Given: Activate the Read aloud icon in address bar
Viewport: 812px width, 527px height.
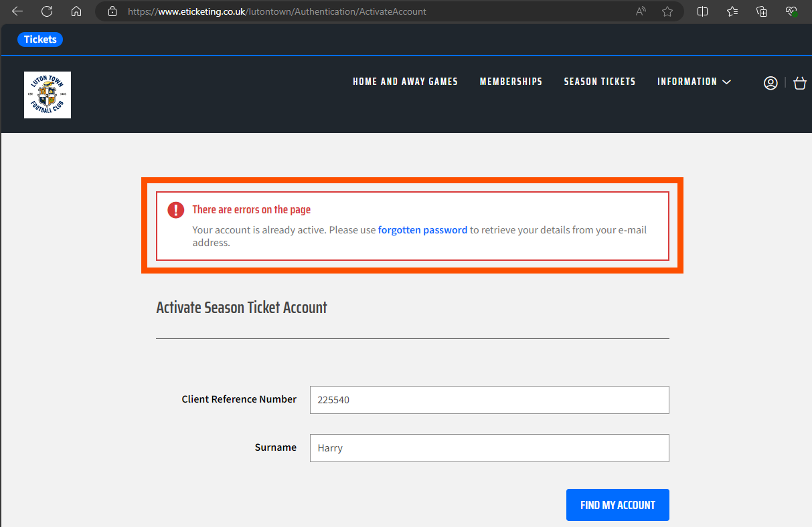Looking at the screenshot, I should (641, 11).
